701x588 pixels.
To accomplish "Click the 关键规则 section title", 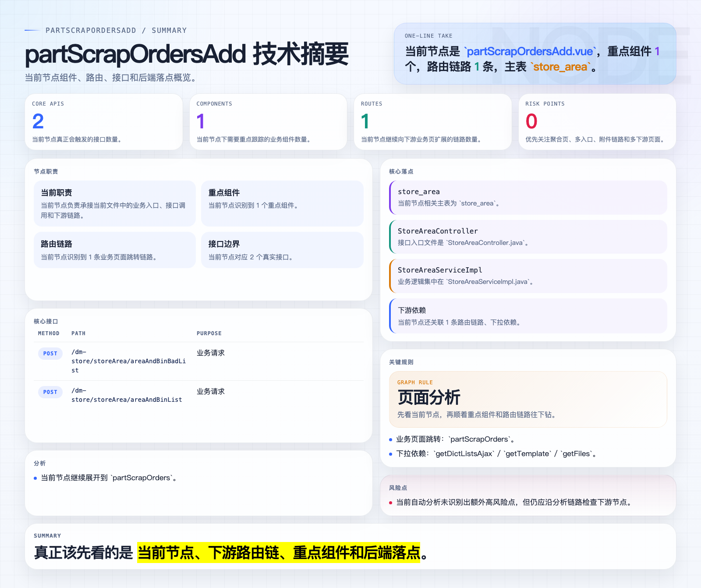I will tap(401, 362).
